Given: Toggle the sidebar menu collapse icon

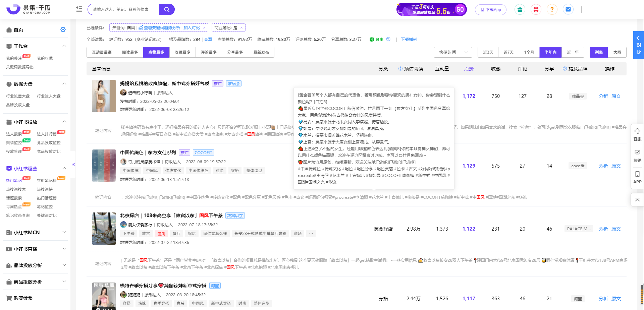Looking at the screenshot, I should point(79,9).
